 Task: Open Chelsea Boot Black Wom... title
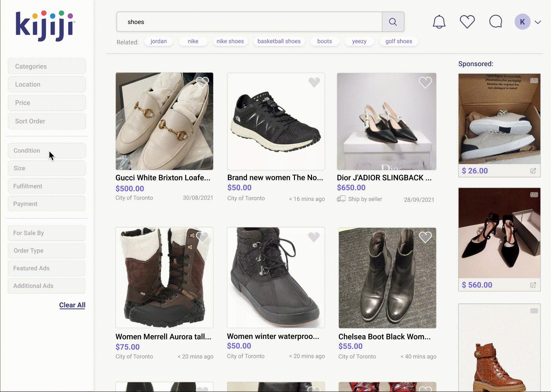click(384, 337)
